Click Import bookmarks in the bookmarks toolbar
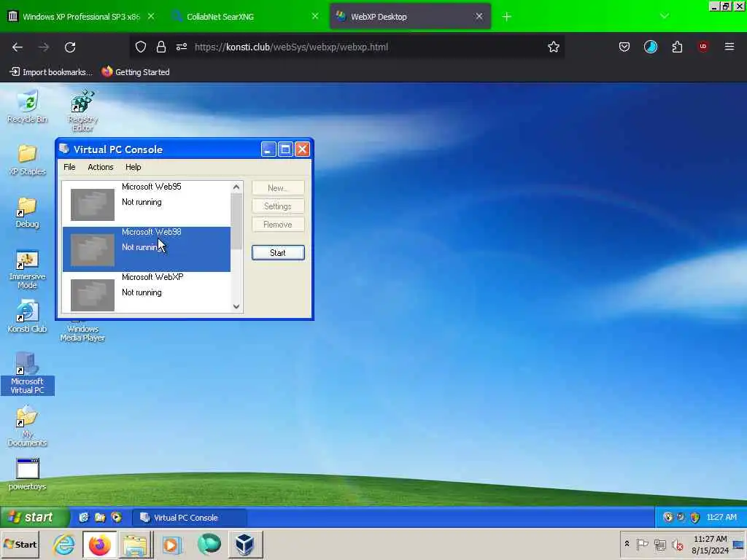The height and width of the screenshot is (560, 747). pos(51,72)
